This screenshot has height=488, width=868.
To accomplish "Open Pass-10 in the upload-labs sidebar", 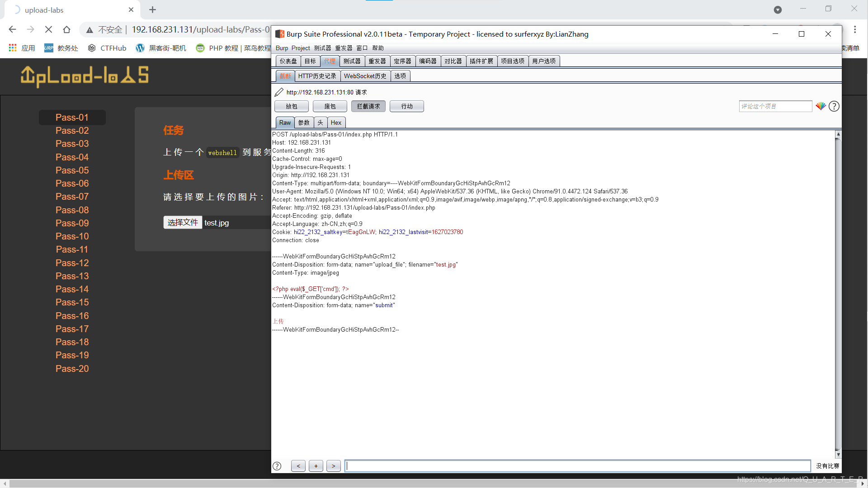I will point(72,236).
